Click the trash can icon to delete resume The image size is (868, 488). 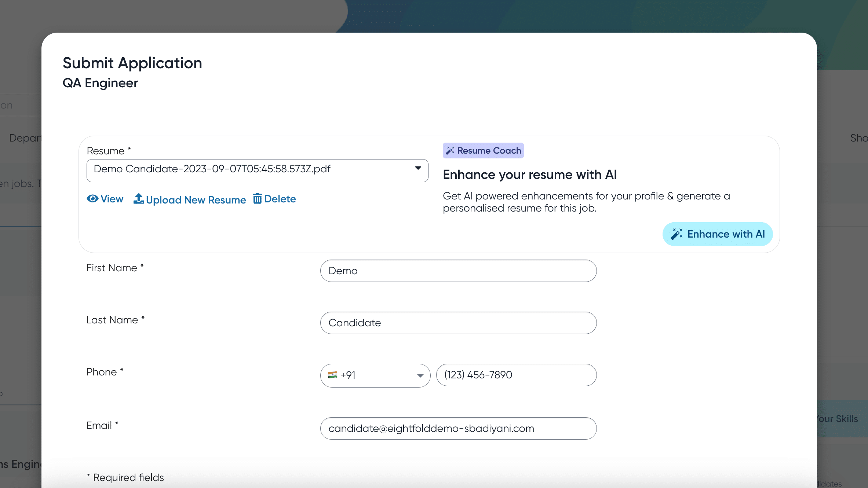tap(258, 199)
